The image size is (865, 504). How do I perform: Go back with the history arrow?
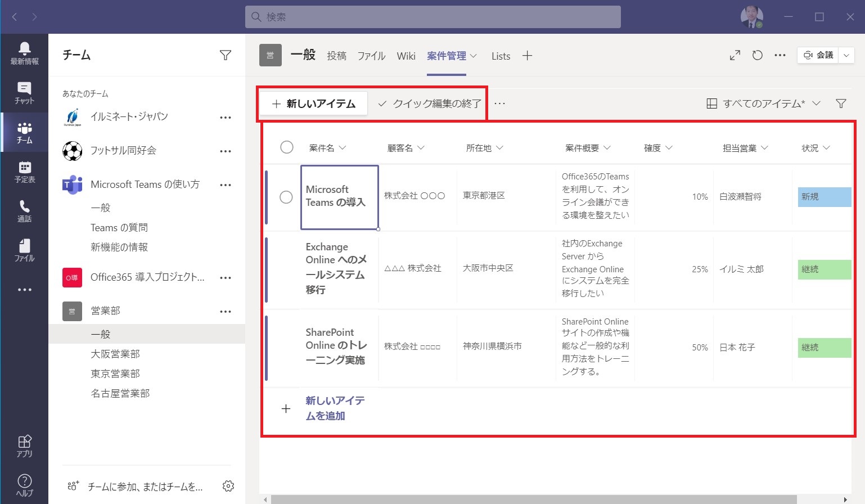pyautogui.click(x=15, y=17)
